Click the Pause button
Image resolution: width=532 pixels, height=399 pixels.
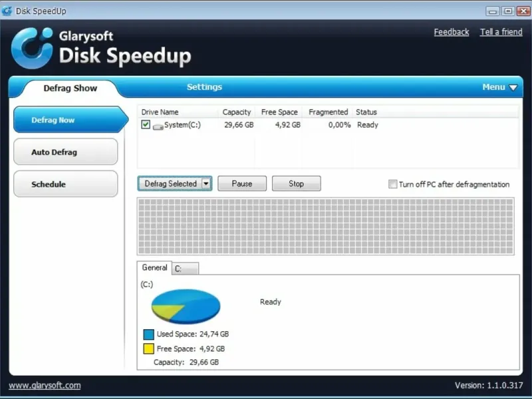click(x=242, y=184)
